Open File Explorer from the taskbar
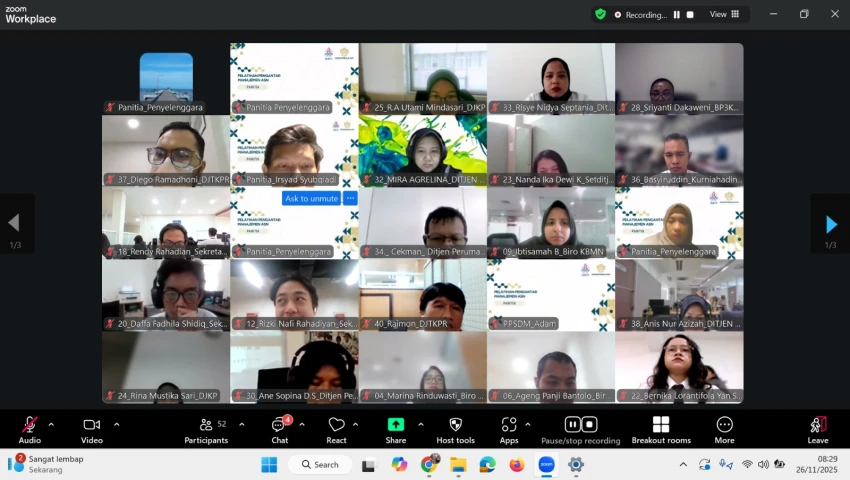This screenshot has width=850, height=480. point(458,465)
